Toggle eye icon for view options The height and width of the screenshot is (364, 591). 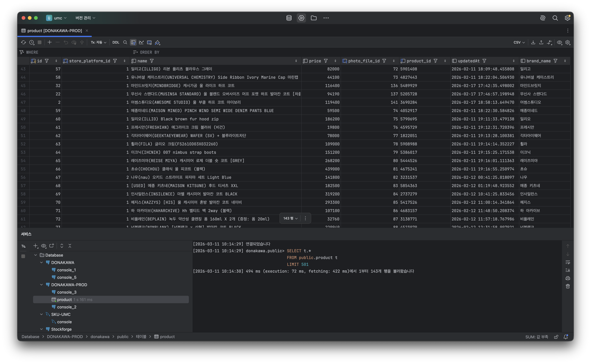coord(560,42)
